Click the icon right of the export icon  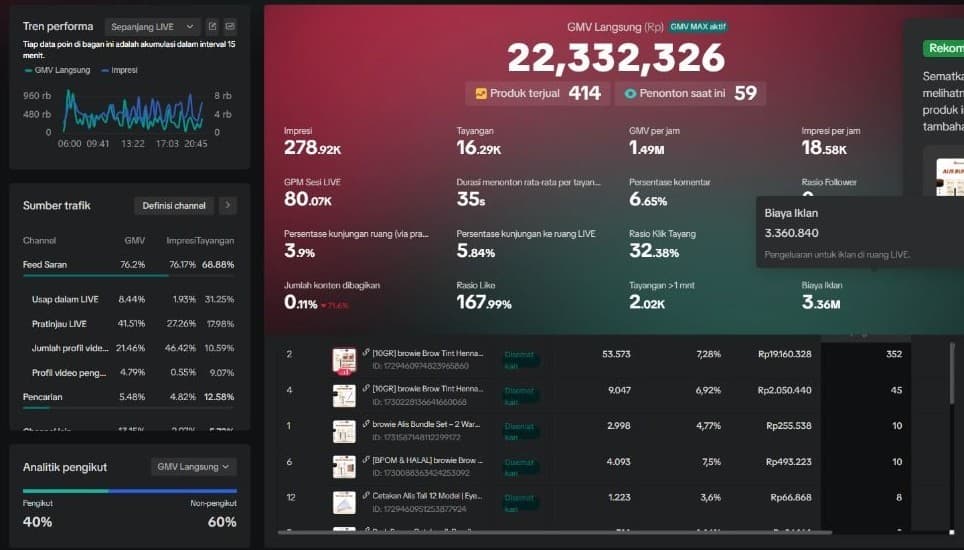[230, 26]
